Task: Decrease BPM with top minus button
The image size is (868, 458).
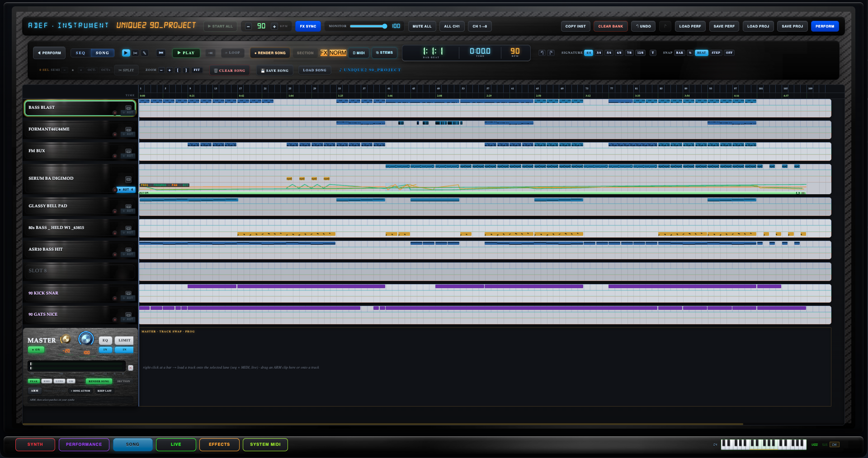Action: coord(248,26)
